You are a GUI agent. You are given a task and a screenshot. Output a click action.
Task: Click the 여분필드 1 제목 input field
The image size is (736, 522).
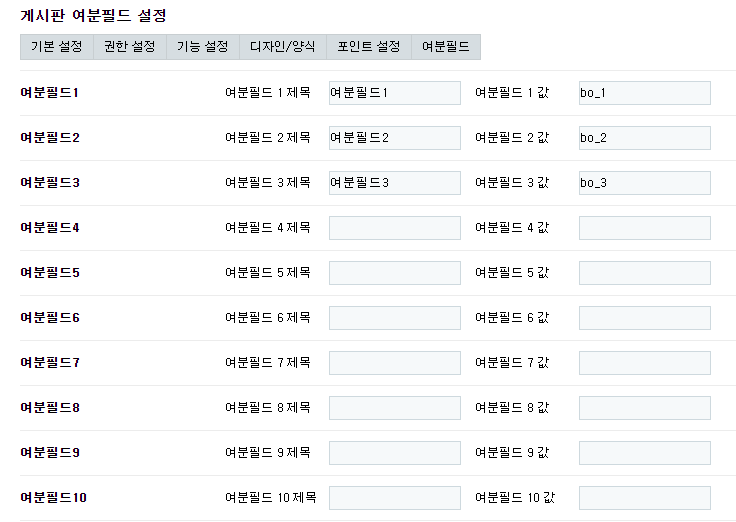click(394, 93)
